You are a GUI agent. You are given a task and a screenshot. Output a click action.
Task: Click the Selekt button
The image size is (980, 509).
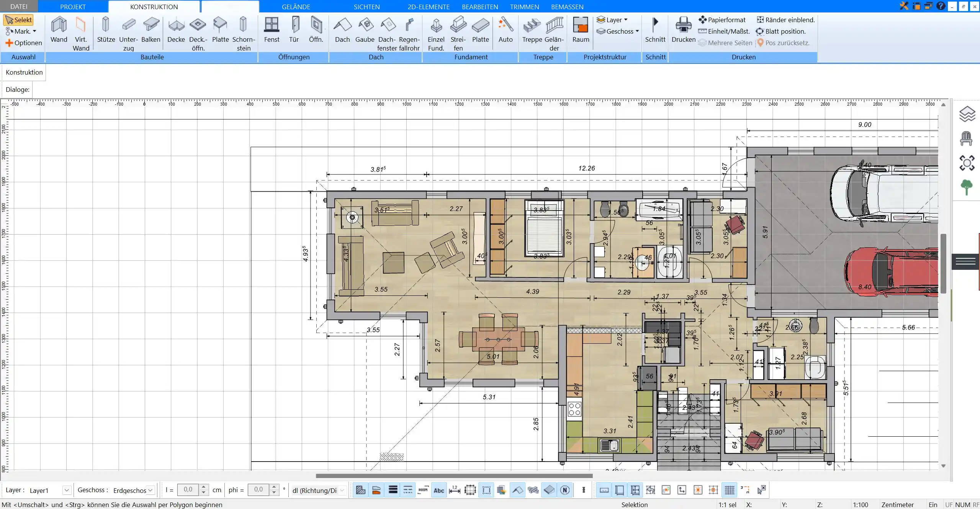(18, 20)
